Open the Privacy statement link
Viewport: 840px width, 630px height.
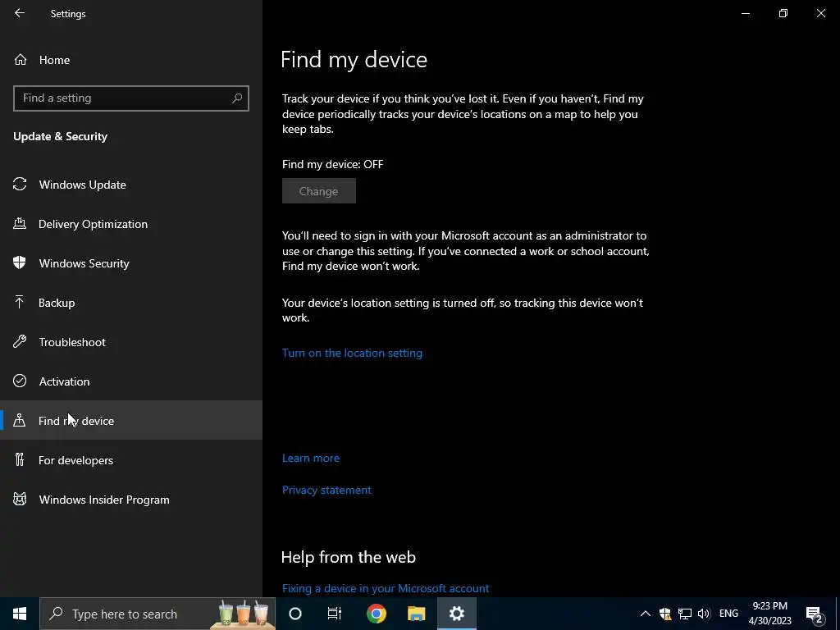tap(326, 490)
